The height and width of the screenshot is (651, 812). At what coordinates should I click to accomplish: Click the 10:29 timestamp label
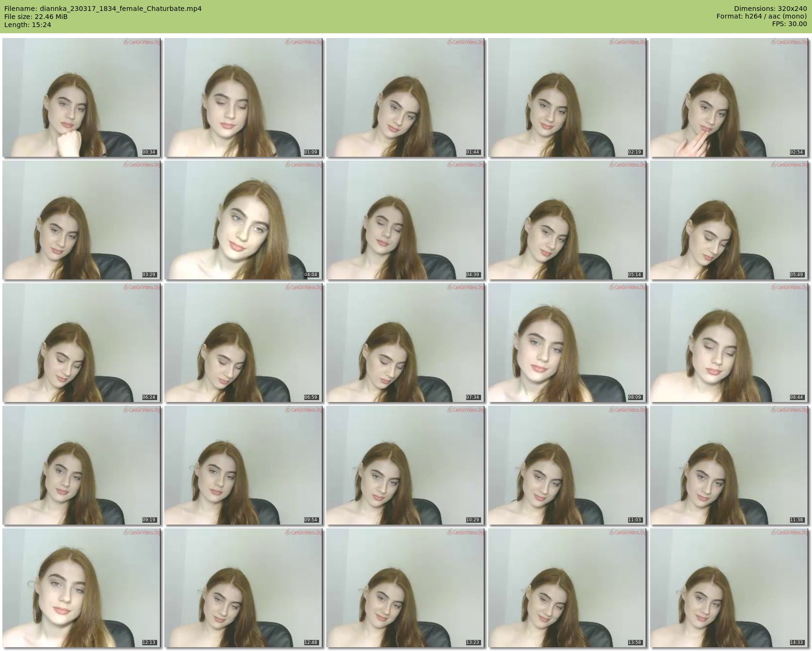click(x=472, y=520)
